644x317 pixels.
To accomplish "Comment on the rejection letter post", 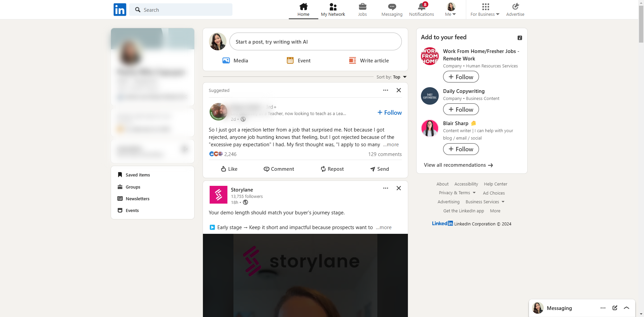I will pyautogui.click(x=279, y=169).
